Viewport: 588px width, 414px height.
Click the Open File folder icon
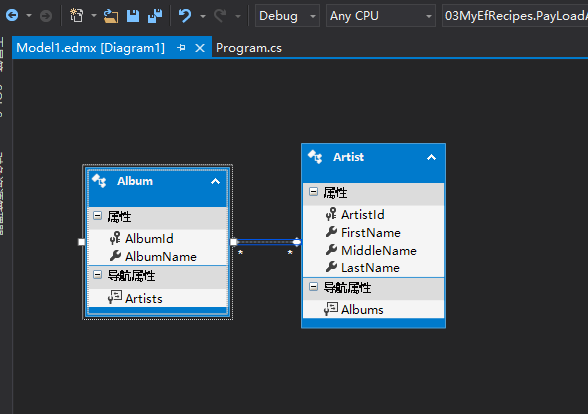coord(111,16)
